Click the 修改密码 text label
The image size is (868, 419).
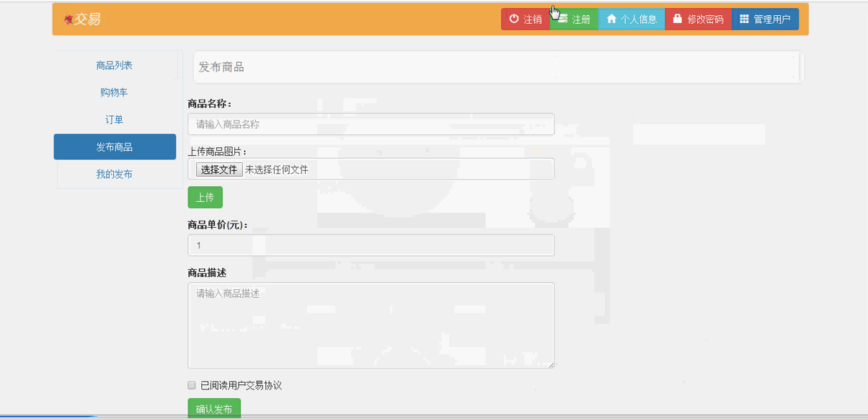(705, 19)
